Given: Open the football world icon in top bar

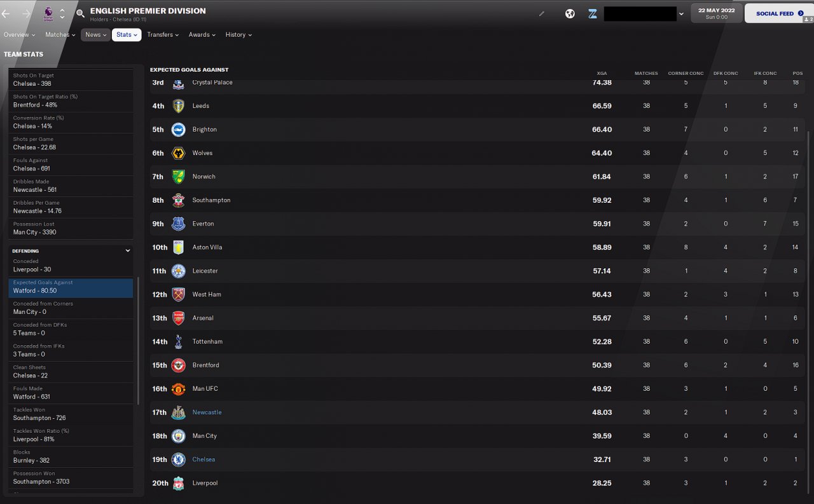Looking at the screenshot, I should (570, 13).
